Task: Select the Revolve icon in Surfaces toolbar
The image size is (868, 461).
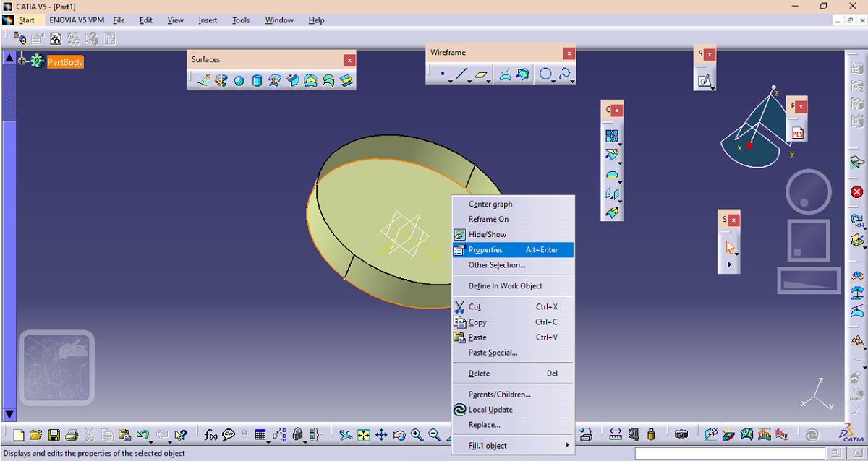Action: pyautogui.click(x=221, y=80)
